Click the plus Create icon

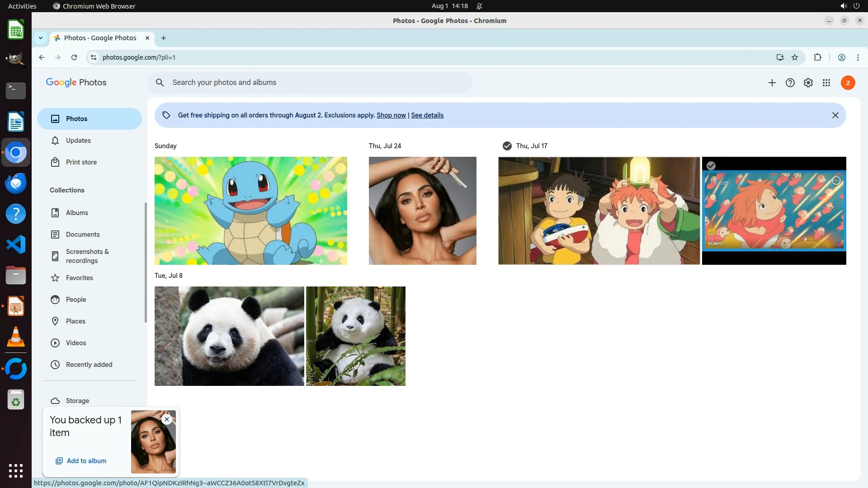point(772,83)
